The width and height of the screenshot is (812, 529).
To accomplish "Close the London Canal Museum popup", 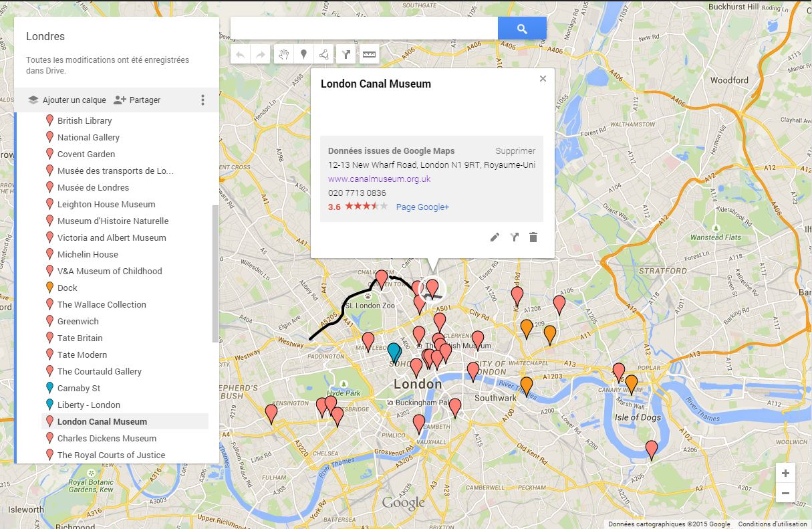I will click(543, 79).
